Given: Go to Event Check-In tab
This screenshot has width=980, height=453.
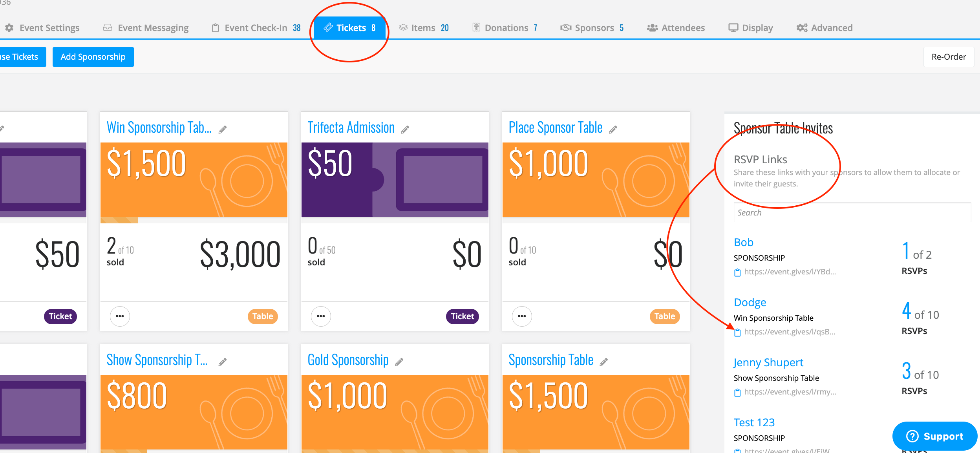Looking at the screenshot, I should pyautogui.click(x=256, y=28).
